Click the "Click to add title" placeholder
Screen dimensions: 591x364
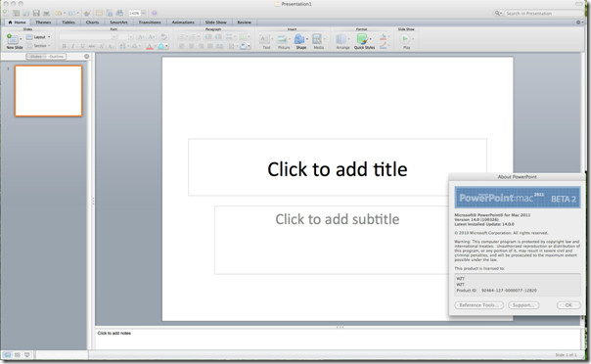pyautogui.click(x=338, y=167)
